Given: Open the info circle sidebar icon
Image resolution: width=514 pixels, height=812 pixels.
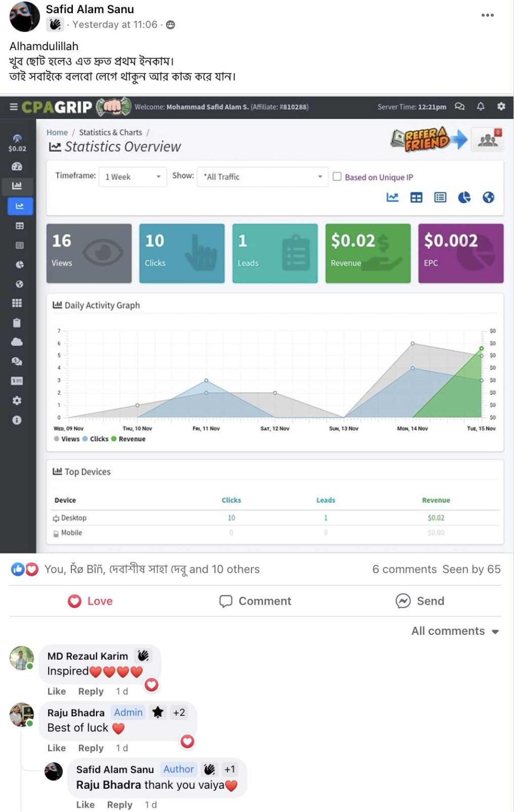Looking at the screenshot, I should (17, 420).
